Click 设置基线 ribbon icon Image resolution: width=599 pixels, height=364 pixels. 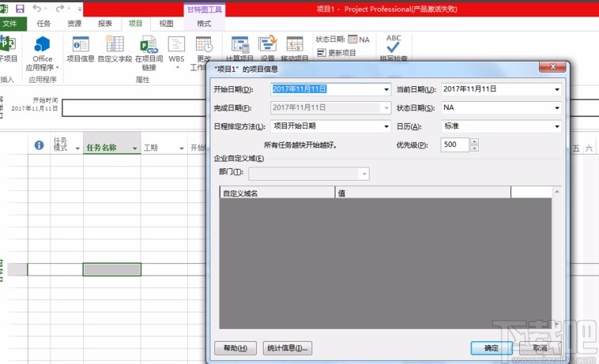click(x=267, y=43)
